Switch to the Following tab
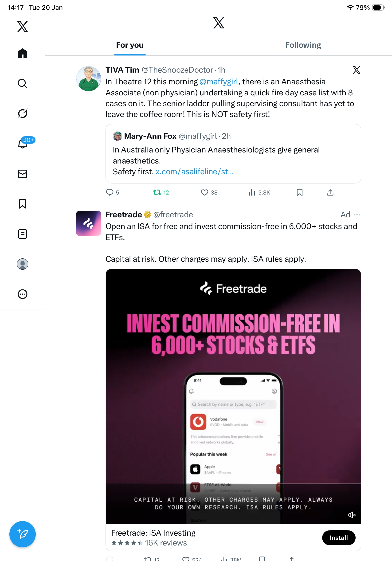 coord(303,45)
